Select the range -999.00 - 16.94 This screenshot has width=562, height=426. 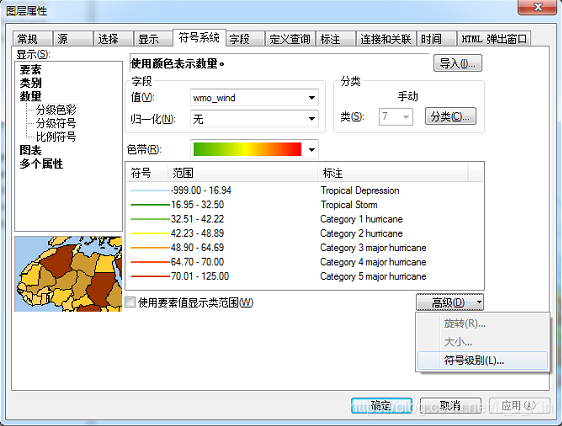click(x=201, y=190)
